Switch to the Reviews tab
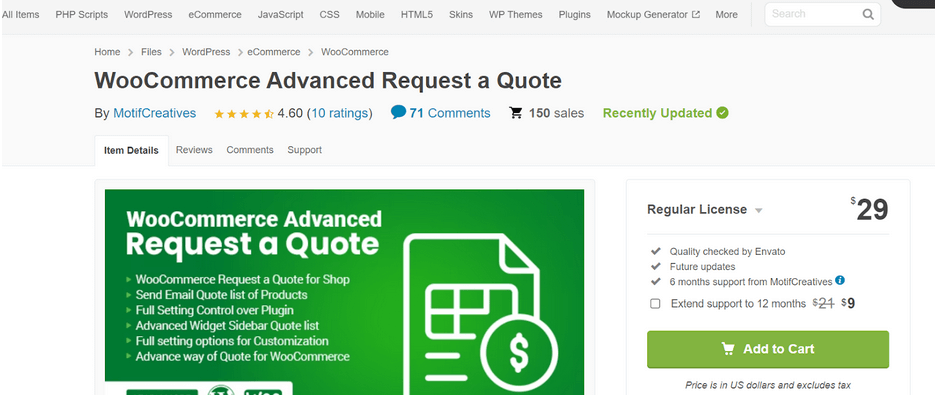 (x=194, y=150)
